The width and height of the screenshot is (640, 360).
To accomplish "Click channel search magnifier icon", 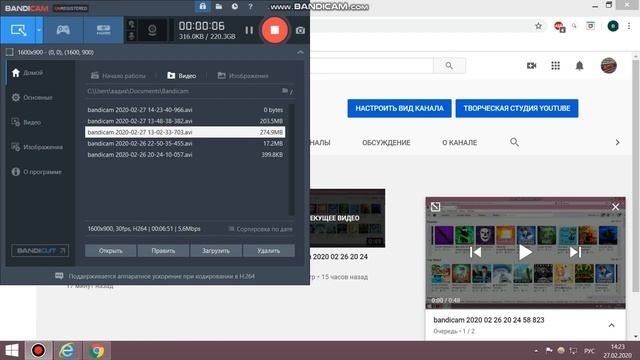I will pyautogui.click(x=514, y=142).
